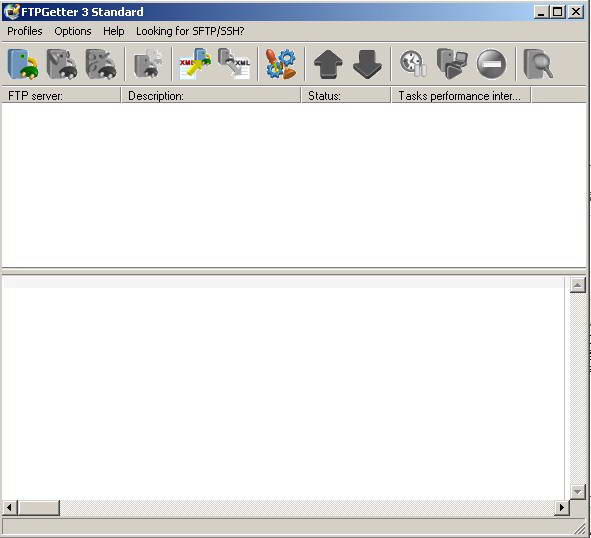Maximize the FTPGetter window
The image size is (591, 538).
[557, 12]
